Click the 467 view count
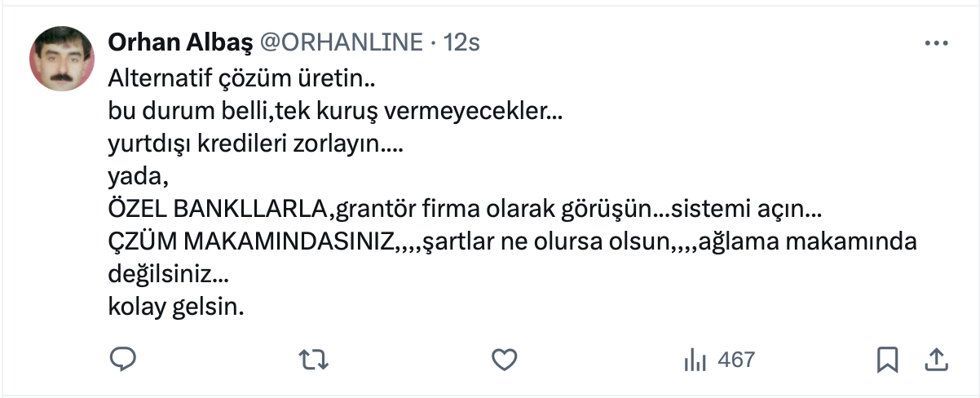The width and height of the screenshot is (980, 398). pyautogui.click(x=736, y=359)
